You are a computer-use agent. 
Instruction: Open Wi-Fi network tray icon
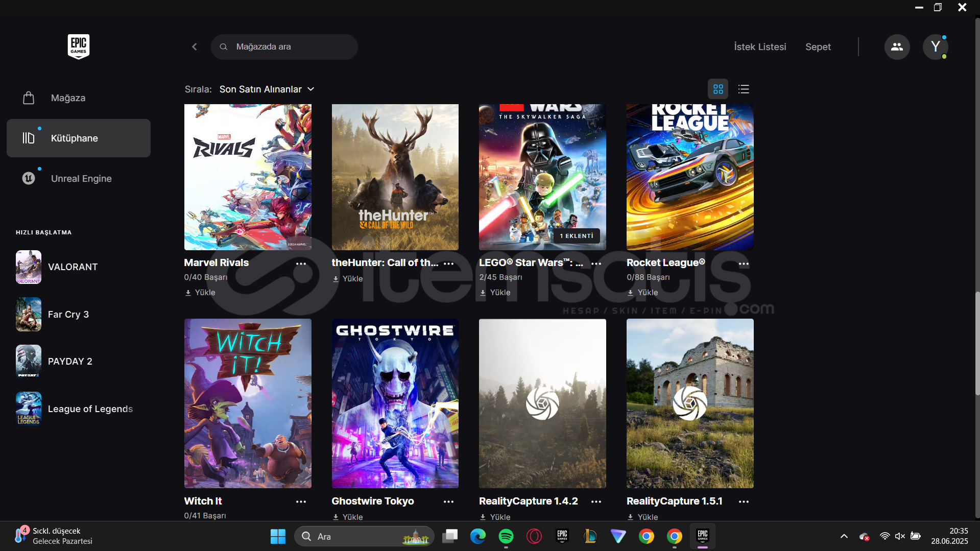click(885, 536)
